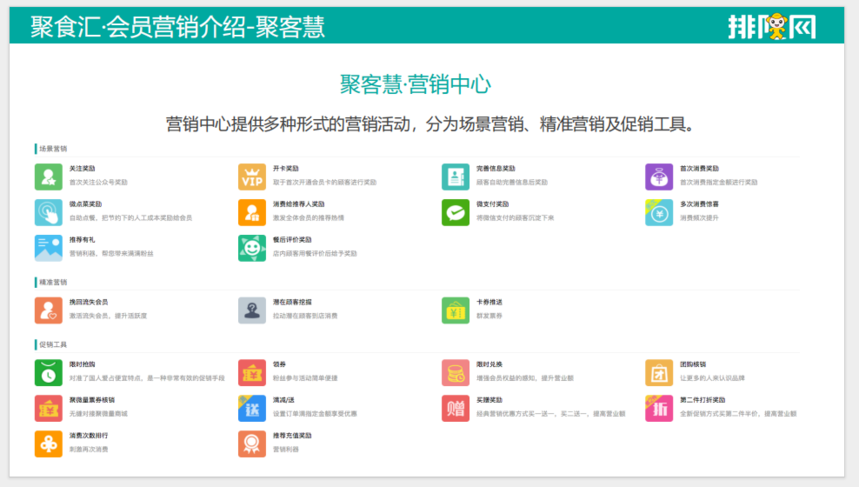
Task: Click the 精准营销 section heading
Action: pos(53,282)
